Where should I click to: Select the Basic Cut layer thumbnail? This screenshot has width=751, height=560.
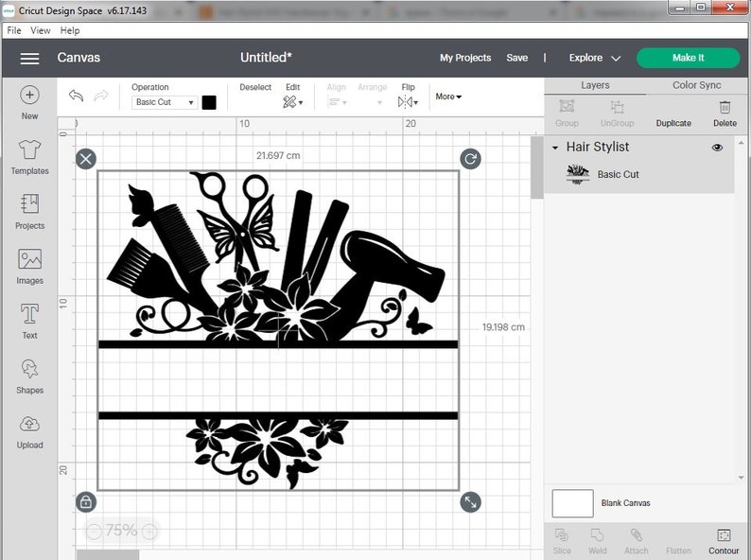tap(578, 174)
